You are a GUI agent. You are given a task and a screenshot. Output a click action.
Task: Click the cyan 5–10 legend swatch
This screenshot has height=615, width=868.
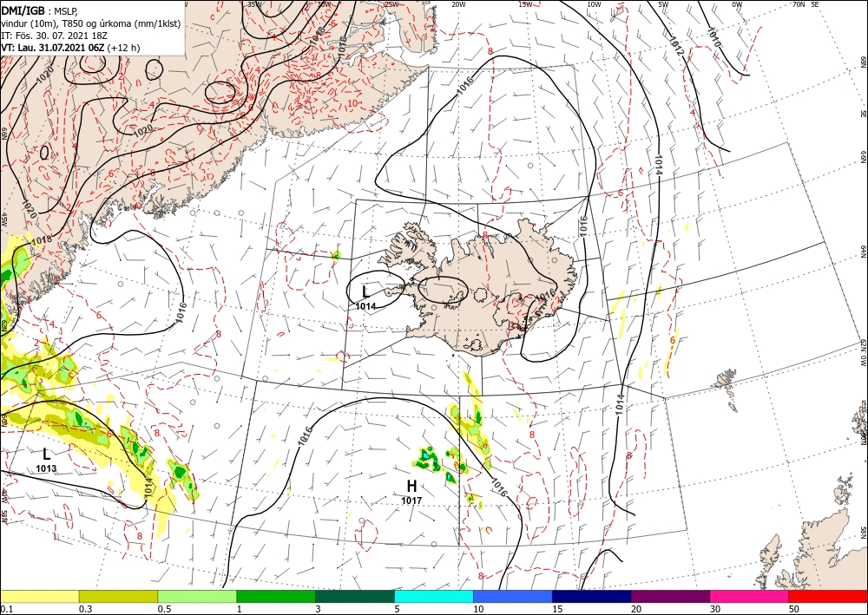[434, 596]
